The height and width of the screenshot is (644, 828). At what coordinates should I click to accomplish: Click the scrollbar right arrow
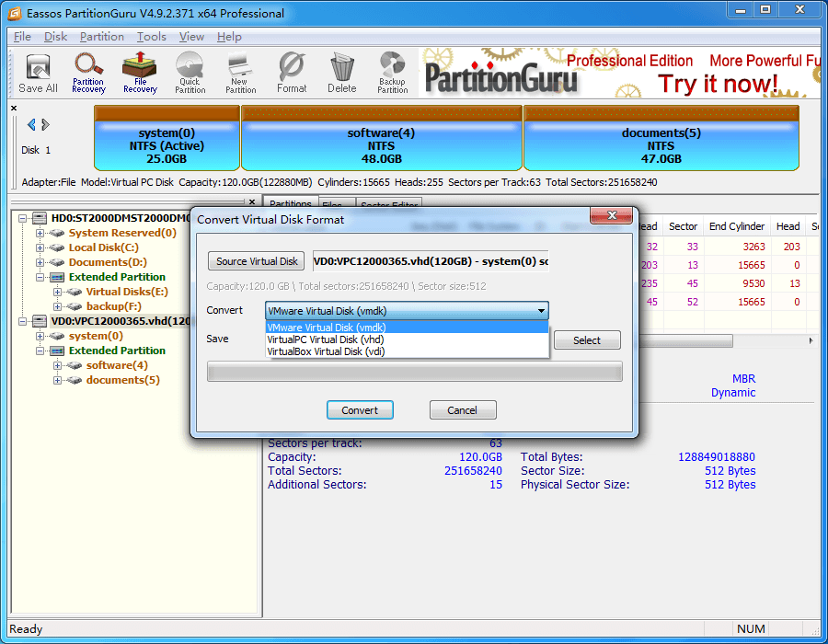coord(811,341)
